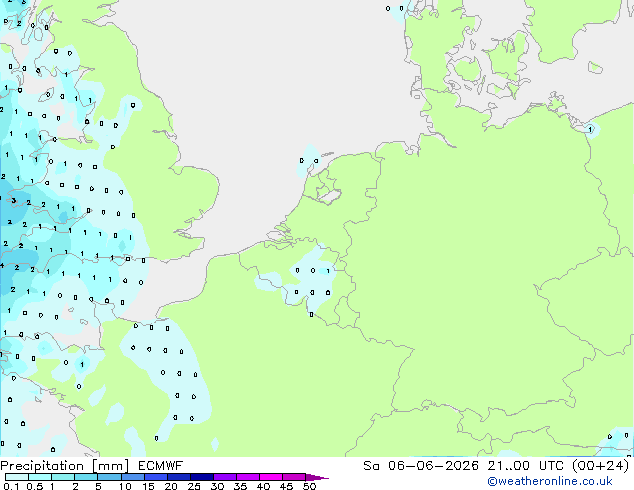
Task: Click the '25' legend scale label
Action: (x=194, y=486)
